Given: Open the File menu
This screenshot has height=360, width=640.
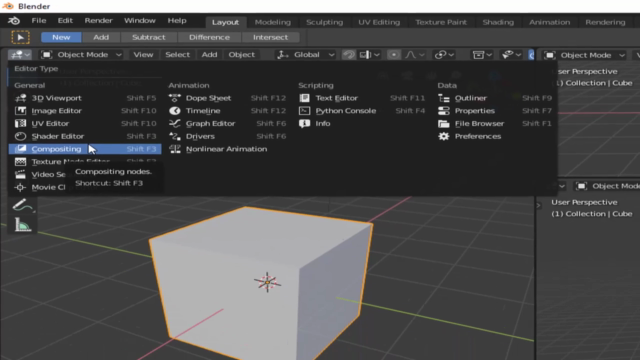Looking at the screenshot, I should [39, 20].
